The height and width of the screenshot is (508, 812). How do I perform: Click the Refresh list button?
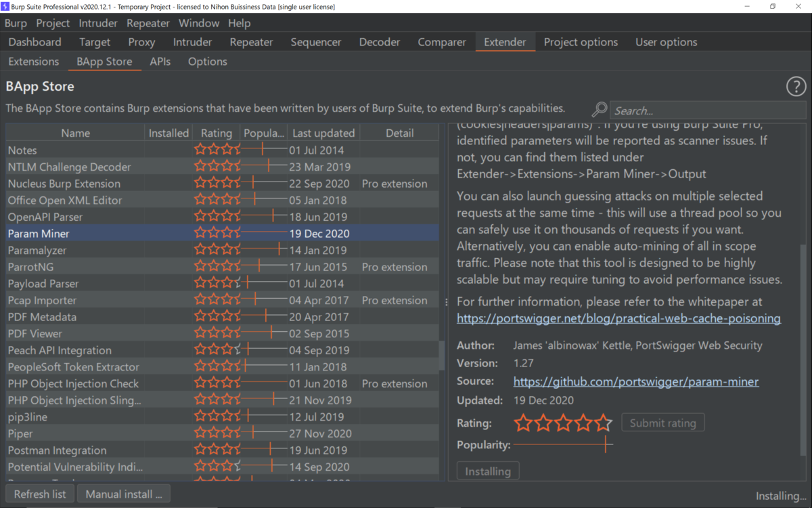pos(40,494)
